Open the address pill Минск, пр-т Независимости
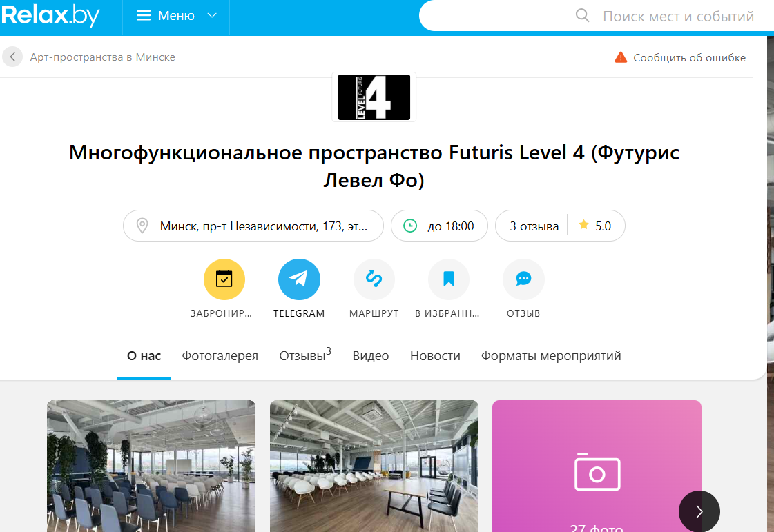The width and height of the screenshot is (774, 532). 253,226
